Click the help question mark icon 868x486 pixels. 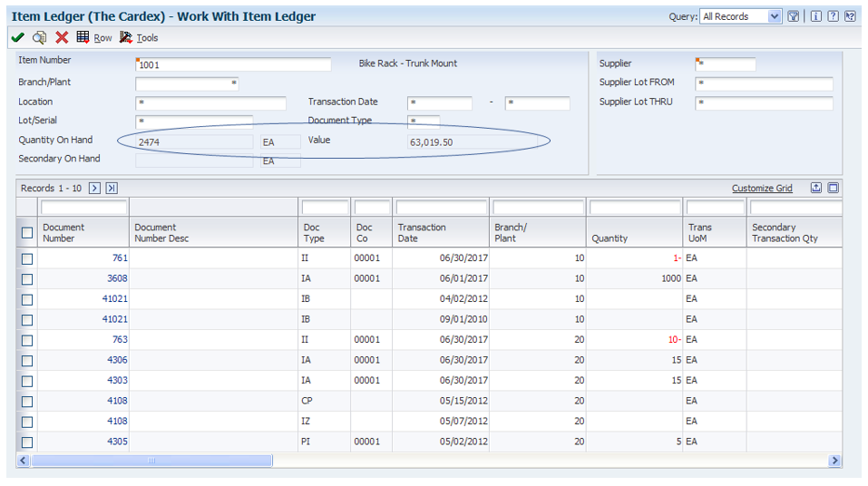coord(834,16)
